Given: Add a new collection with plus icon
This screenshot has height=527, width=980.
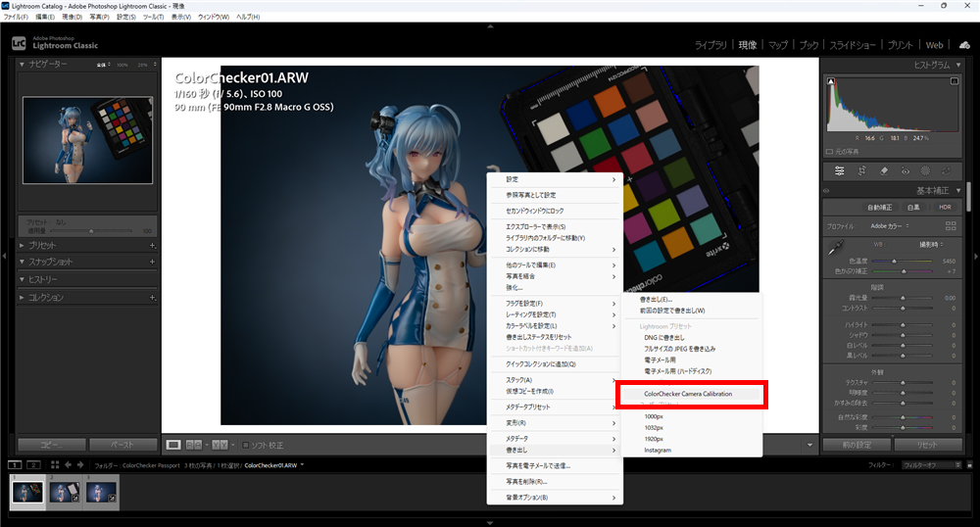Looking at the screenshot, I should click(152, 298).
